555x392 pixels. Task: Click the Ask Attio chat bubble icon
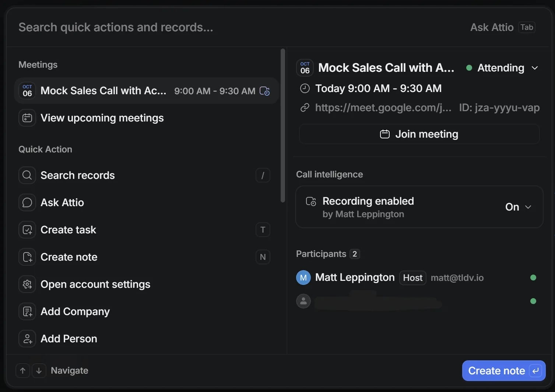27,202
